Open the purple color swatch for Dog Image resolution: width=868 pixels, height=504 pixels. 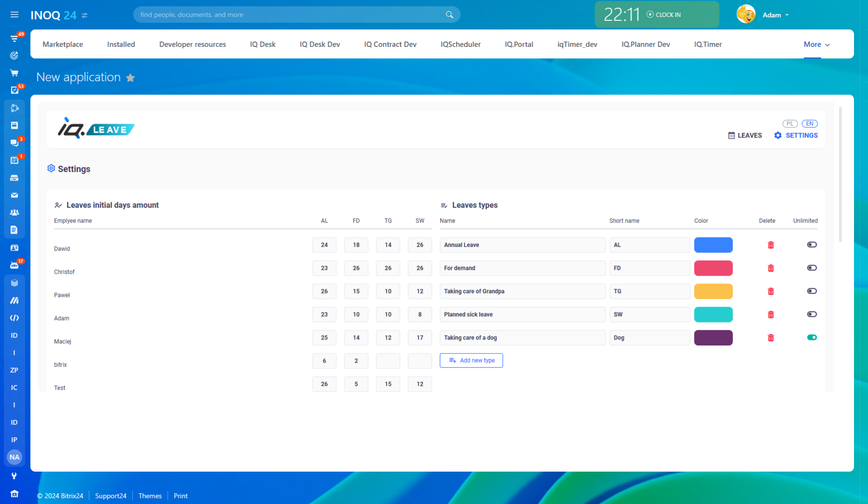tap(713, 338)
